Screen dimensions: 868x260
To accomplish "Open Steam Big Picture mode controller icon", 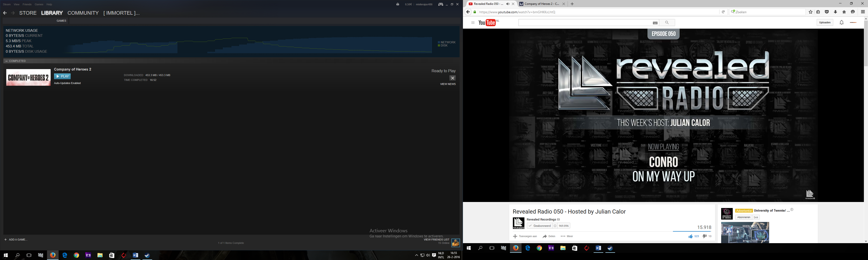I will pyautogui.click(x=441, y=4).
